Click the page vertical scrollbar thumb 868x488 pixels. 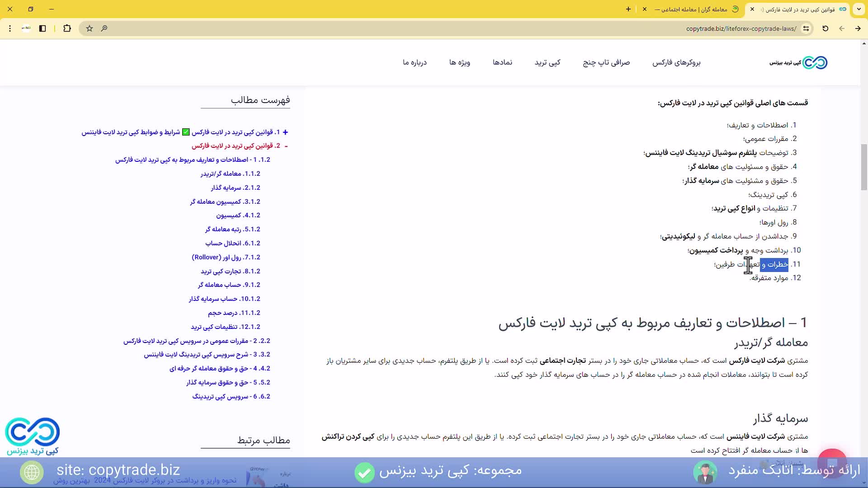864,167
